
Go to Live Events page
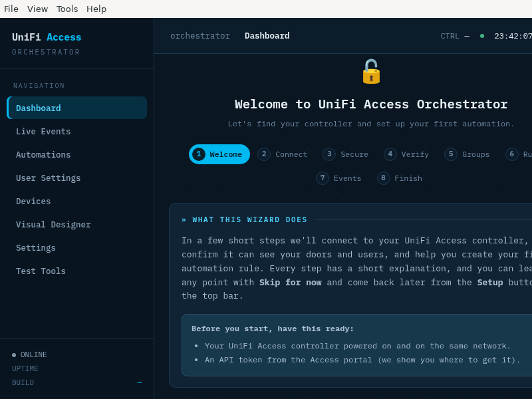(x=76, y=131)
